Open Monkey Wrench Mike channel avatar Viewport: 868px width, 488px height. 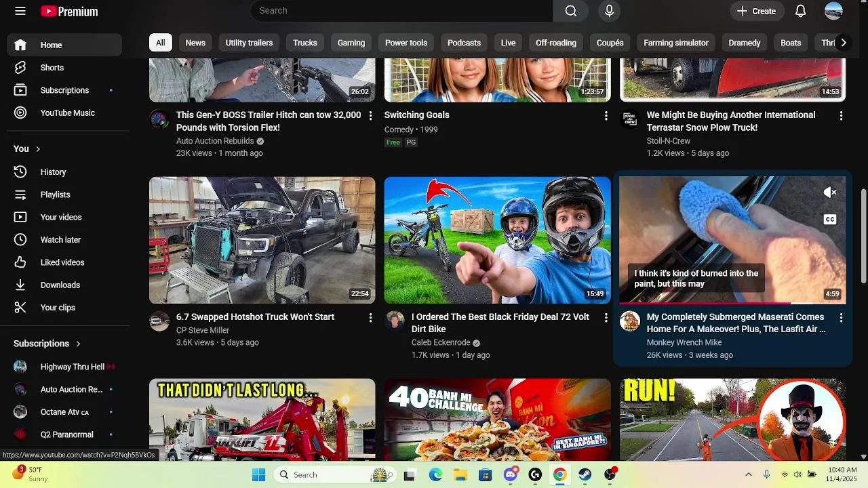[x=630, y=321]
